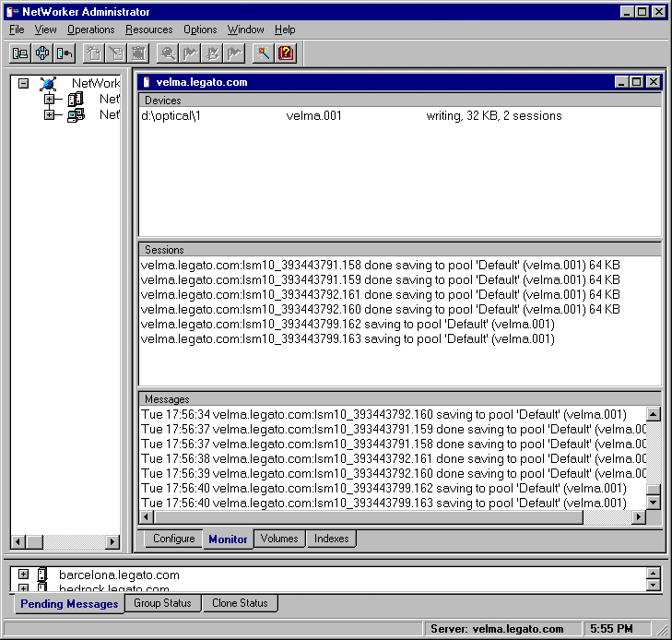Open the Group Status tab
Viewport: 672px width, 640px height.
pos(162,603)
